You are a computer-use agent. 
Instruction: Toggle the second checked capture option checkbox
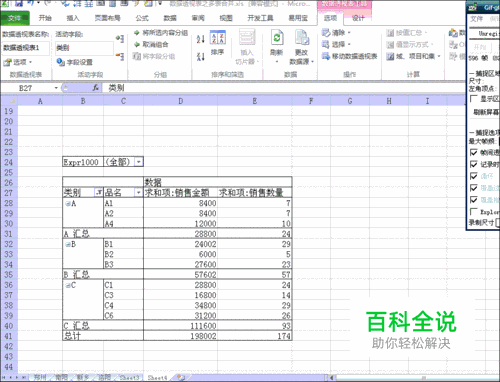473,164
